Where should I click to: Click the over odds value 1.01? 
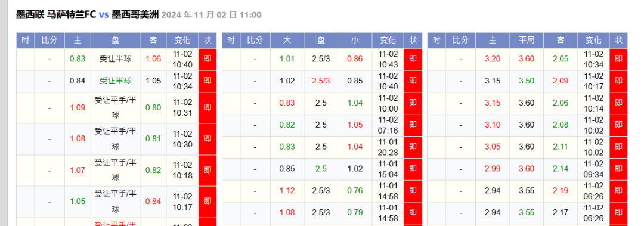(x=287, y=59)
